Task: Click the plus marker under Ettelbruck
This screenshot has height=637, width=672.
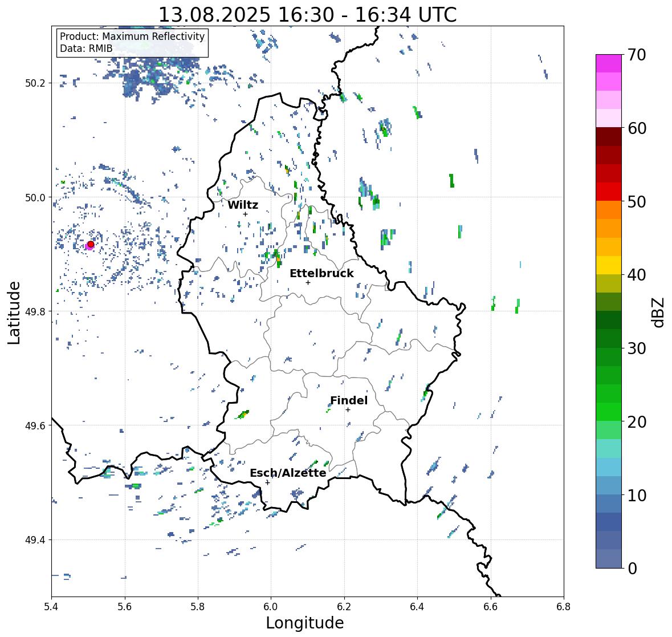Action: click(308, 282)
